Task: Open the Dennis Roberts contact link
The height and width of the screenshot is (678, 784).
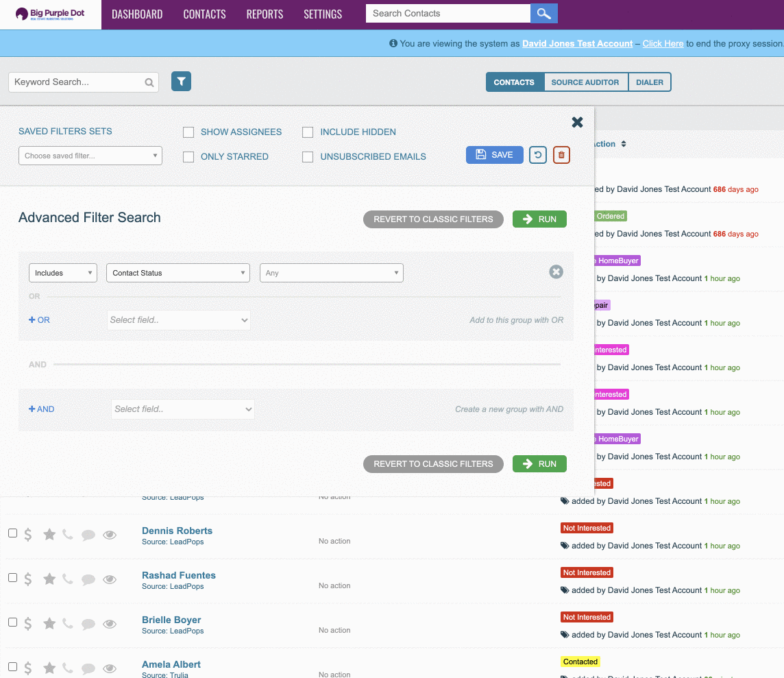Action: (x=177, y=531)
